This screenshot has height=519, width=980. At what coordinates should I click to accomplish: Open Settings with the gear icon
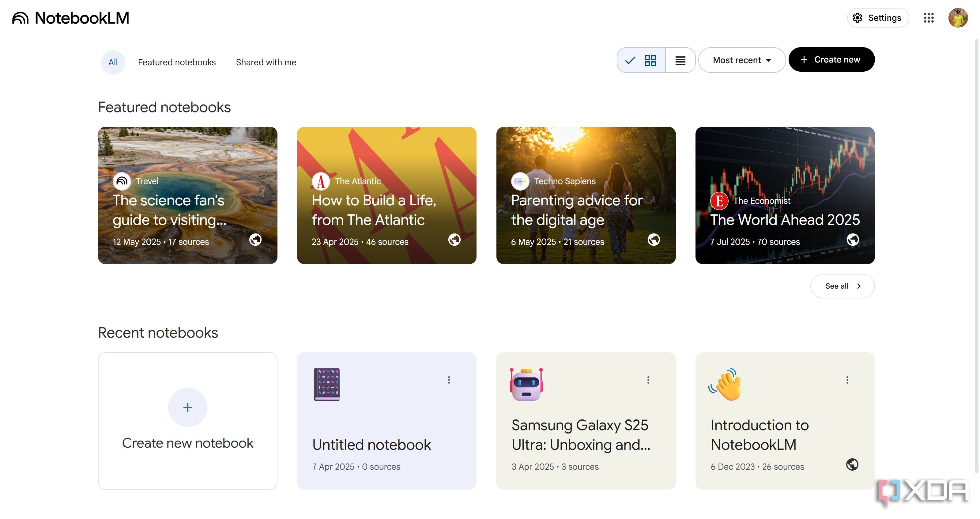[x=878, y=18]
